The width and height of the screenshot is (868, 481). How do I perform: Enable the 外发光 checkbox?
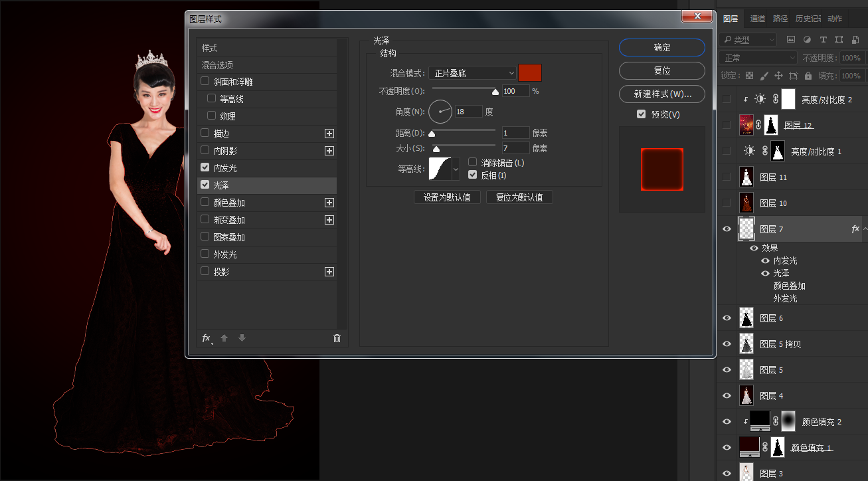click(x=205, y=254)
